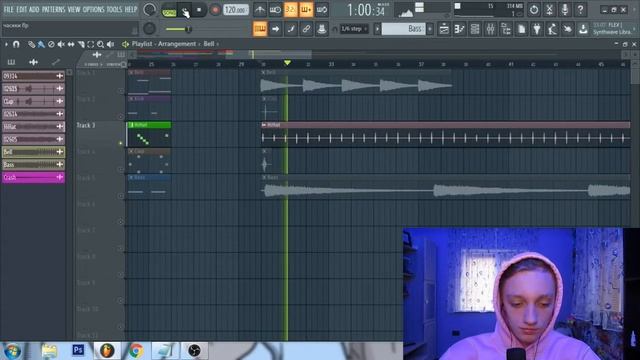
Task: Open the VIEW menu
Action: tap(74, 9)
